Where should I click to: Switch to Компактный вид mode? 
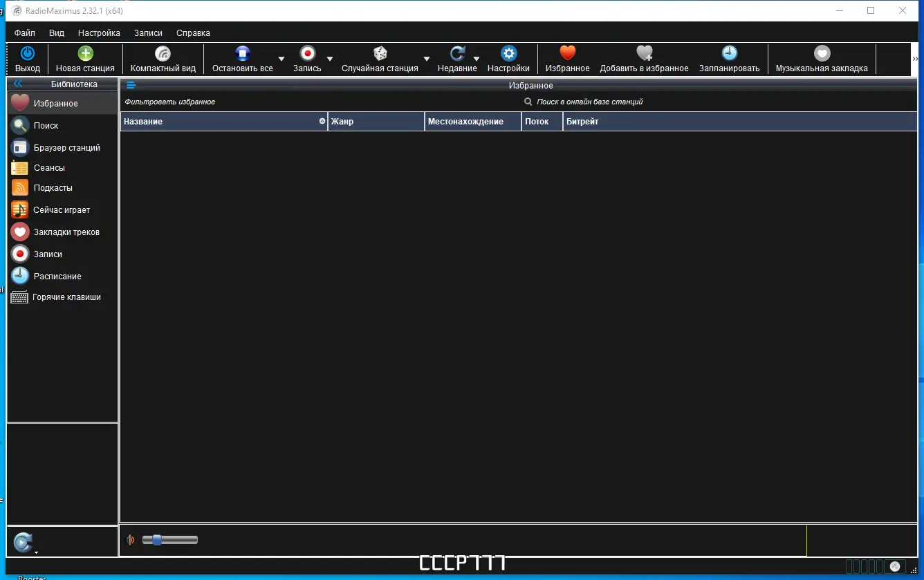[x=163, y=59]
